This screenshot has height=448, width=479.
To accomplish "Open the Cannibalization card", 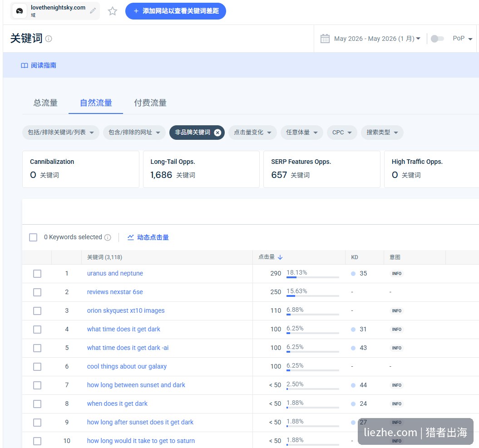I will (81, 169).
